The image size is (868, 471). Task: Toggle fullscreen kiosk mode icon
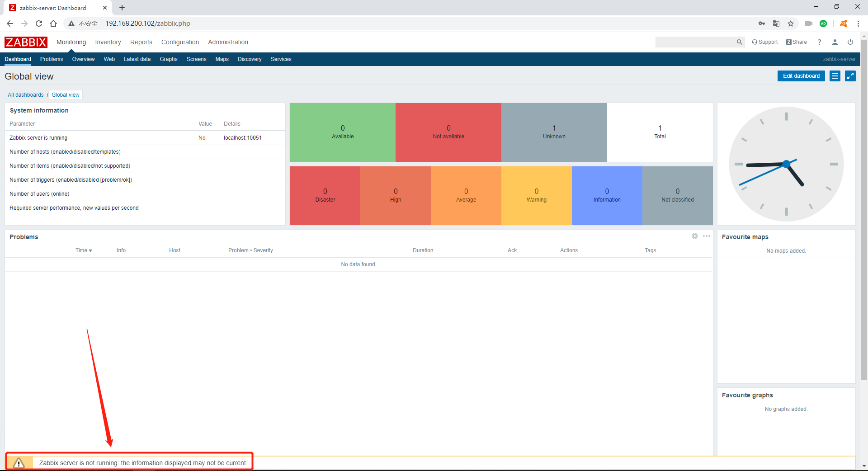click(x=850, y=76)
